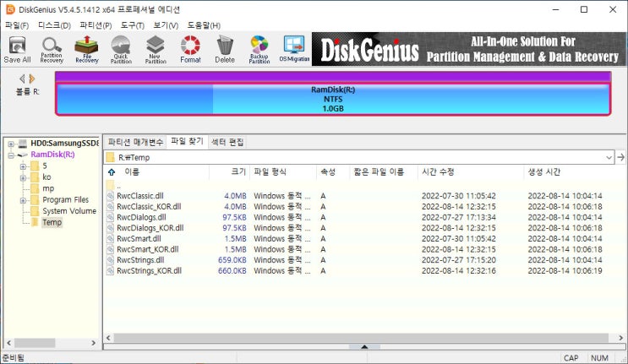The height and width of the screenshot is (364, 628).
Task: Select RwcSmart_KOR.dll file
Action: point(147,250)
